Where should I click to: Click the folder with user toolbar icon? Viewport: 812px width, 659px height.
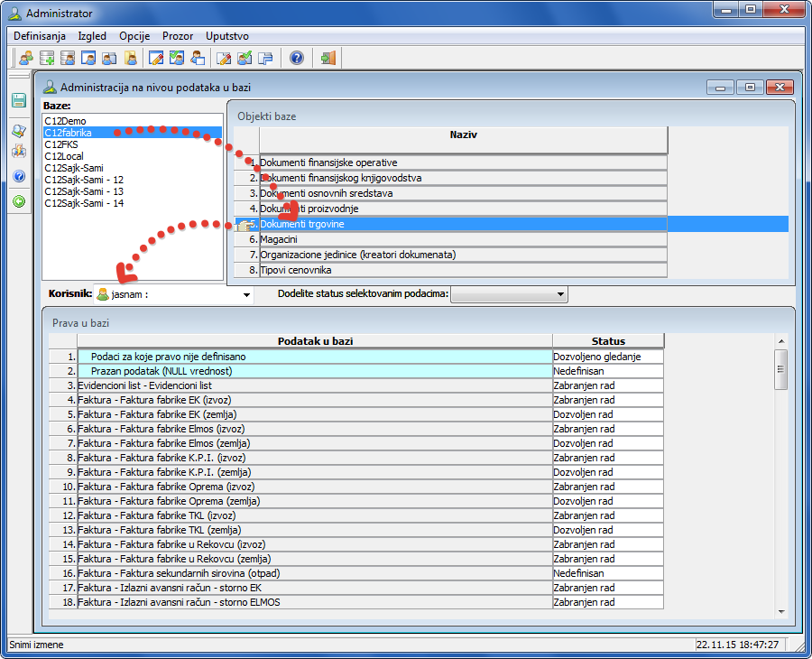(131, 58)
